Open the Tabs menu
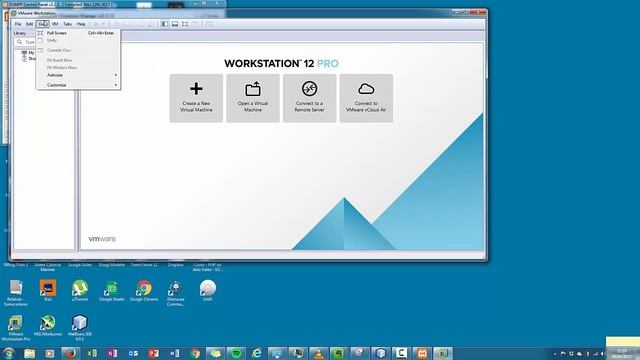640x360 pixels. point(67,24)
